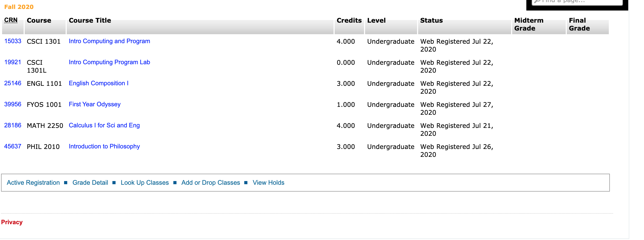
Task: Open CRN 28186 link
Action: click(13, 126)
